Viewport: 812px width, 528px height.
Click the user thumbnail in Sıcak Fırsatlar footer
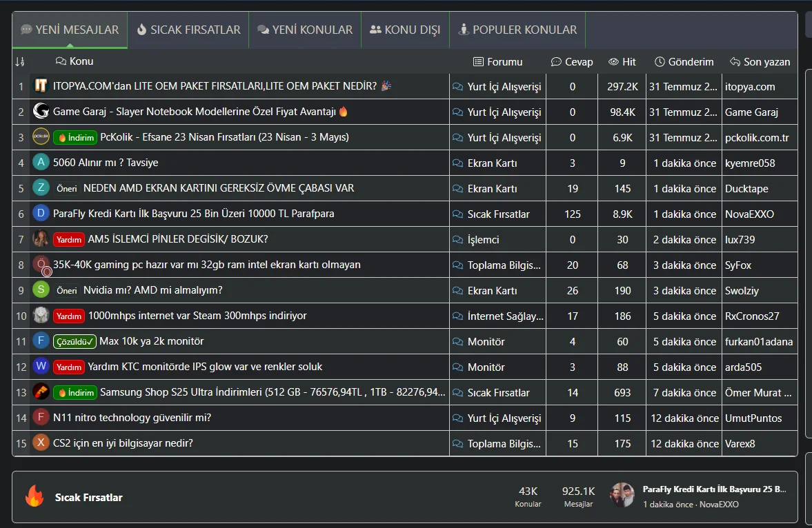622,495
